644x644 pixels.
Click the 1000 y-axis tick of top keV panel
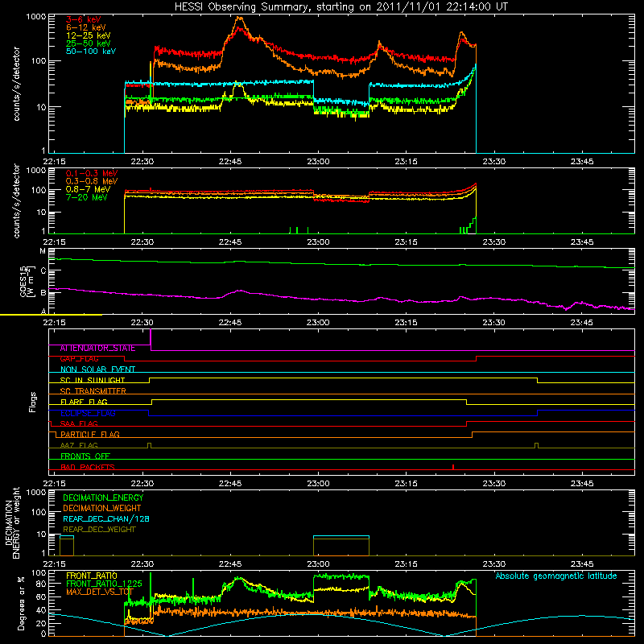coord(35,17)
